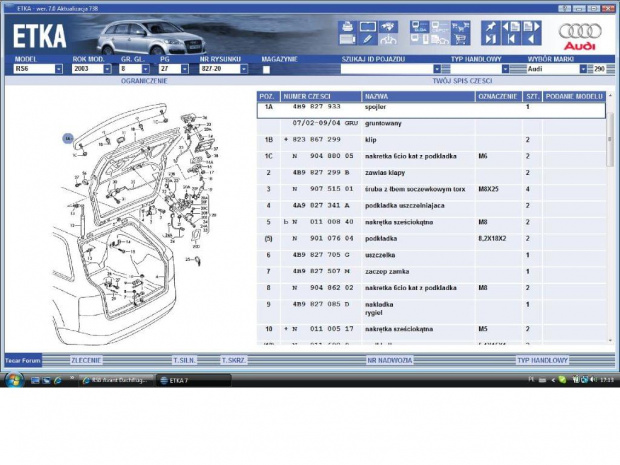This screenshot has height=465, width=620.
Task: Go to next page with right-arrow page icon
Action: click(531, 27)
